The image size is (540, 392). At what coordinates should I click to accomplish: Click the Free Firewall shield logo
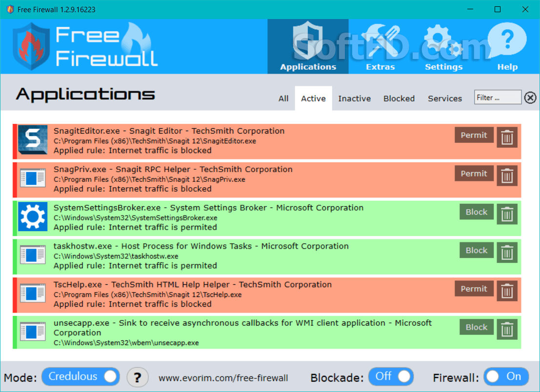click(31, 46)
